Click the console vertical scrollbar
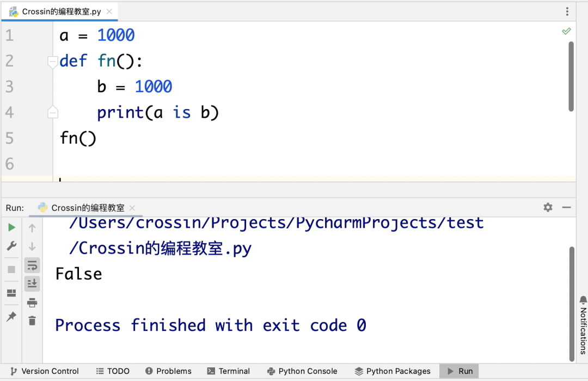 (x=572, y=304)
